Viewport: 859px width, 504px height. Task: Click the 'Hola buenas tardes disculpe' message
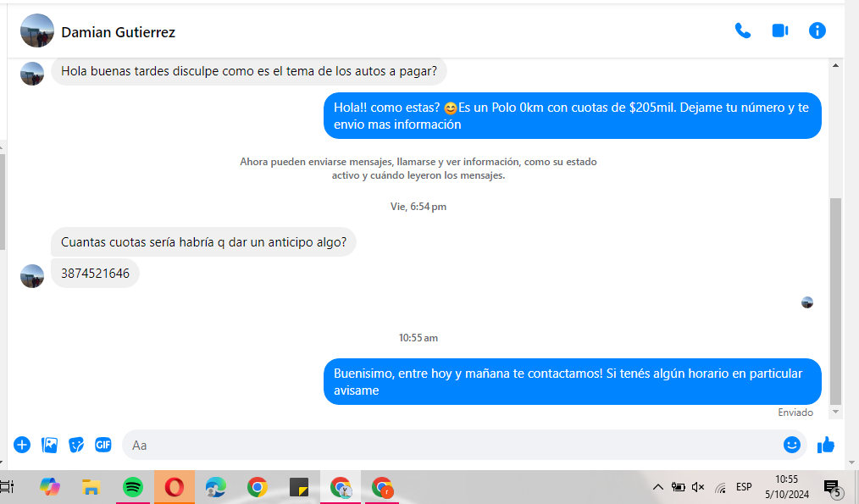249,71
